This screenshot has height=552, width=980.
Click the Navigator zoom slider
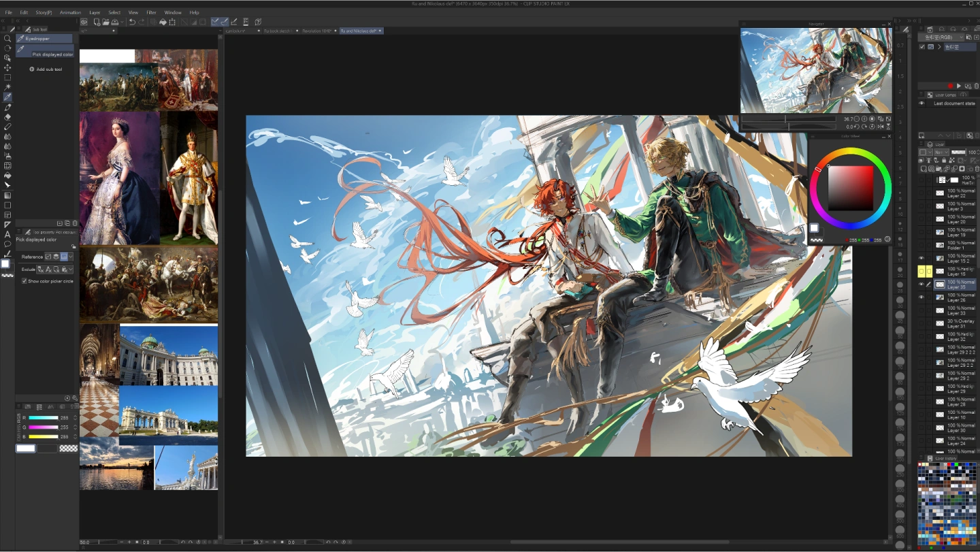[788, 119]
